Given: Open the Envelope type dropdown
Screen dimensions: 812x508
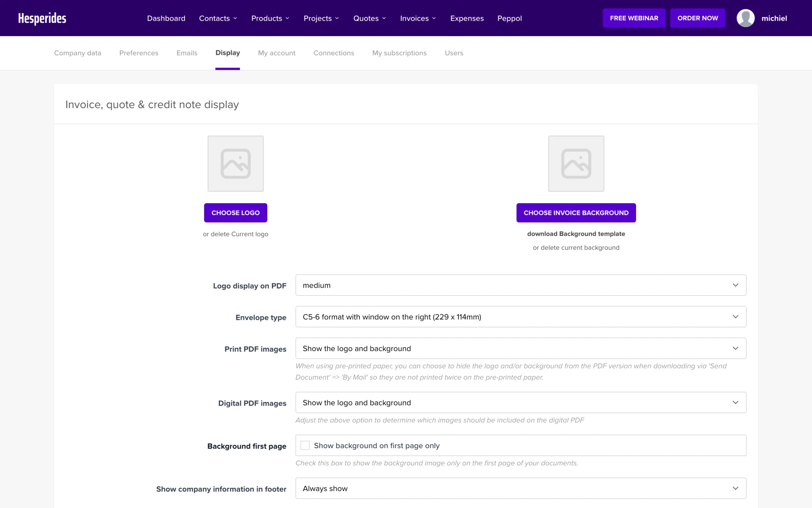Looking at the screenshot, I should [521, 317].
